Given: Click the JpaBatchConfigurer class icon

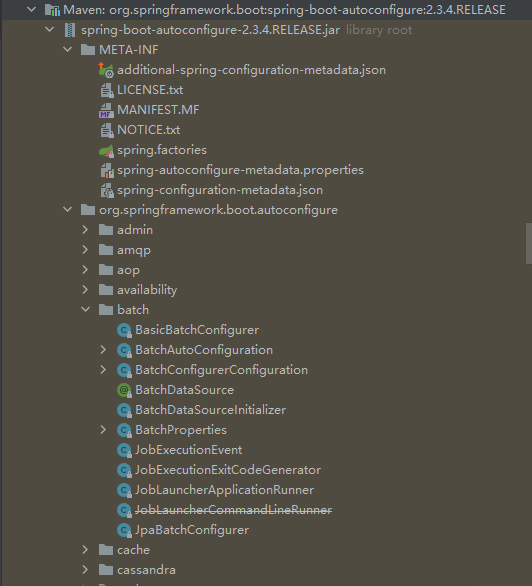Looking at the screenshot, I should (x=124, y=530).
